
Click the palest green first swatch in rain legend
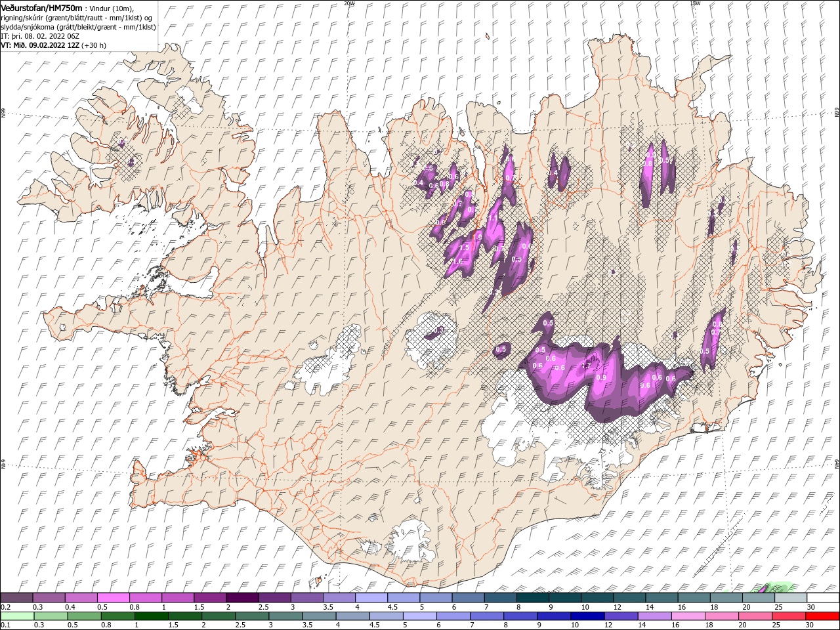16,616
